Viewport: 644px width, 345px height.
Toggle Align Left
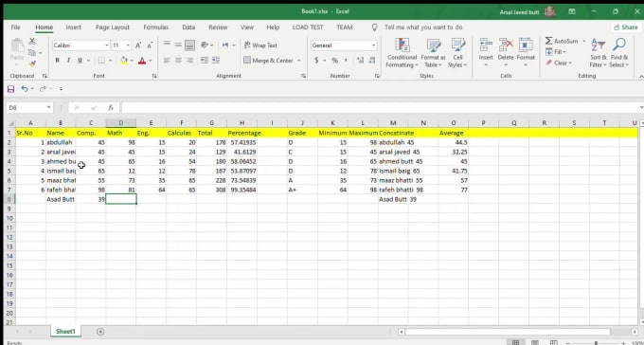pyautogui.click(x=167, y=60)
